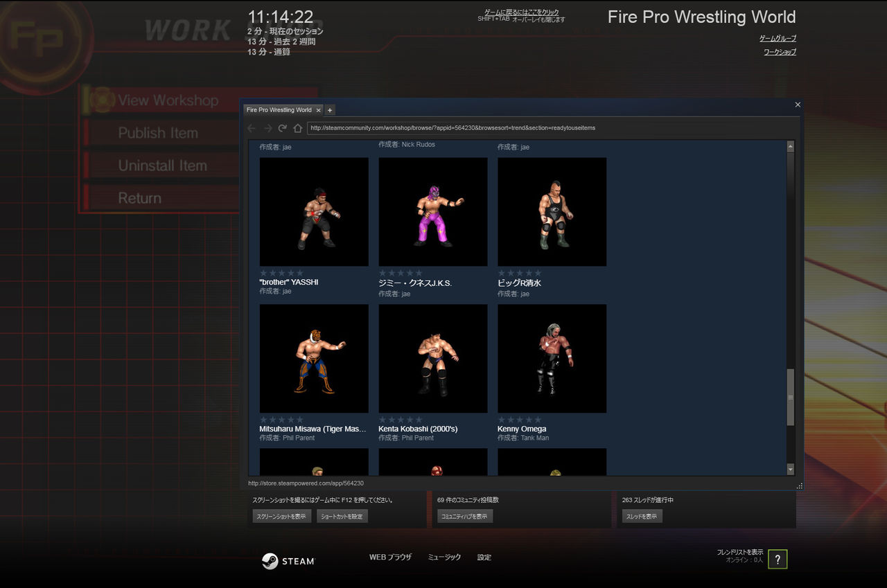Viewport: 887px width, 588px height.
Task: Click フレンドリストを表示 link
Action: coord(740,552)
